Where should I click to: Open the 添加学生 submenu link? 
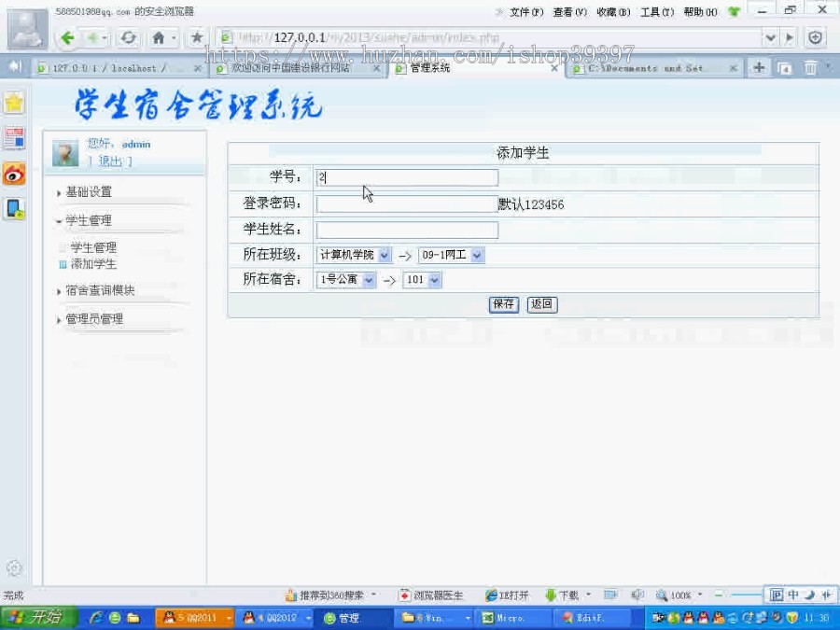tap(93, 264)
